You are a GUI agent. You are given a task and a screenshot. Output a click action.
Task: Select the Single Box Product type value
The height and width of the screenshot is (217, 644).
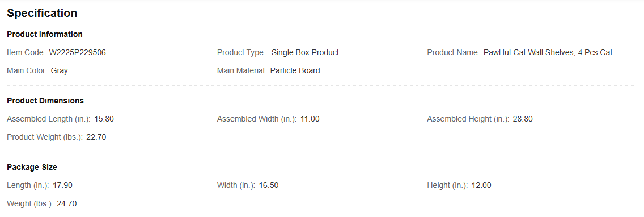tap(305, 53)
